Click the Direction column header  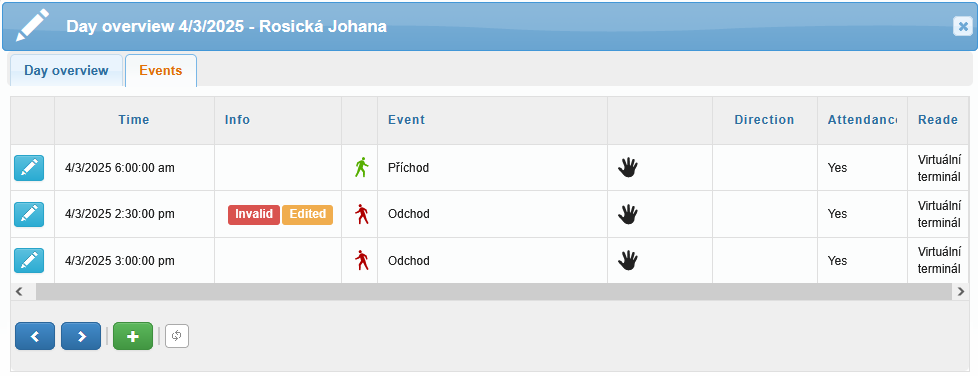click(x=764, y=120)
